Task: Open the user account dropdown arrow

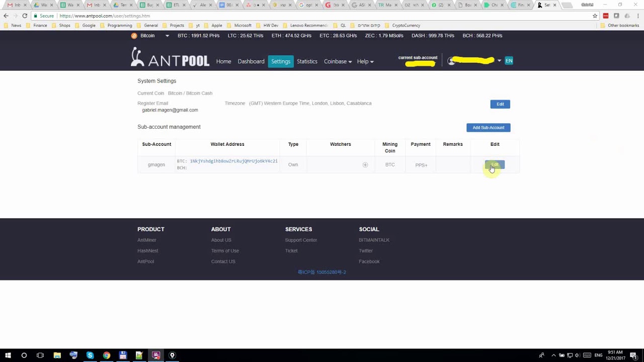Action: [x=499, y=61]
